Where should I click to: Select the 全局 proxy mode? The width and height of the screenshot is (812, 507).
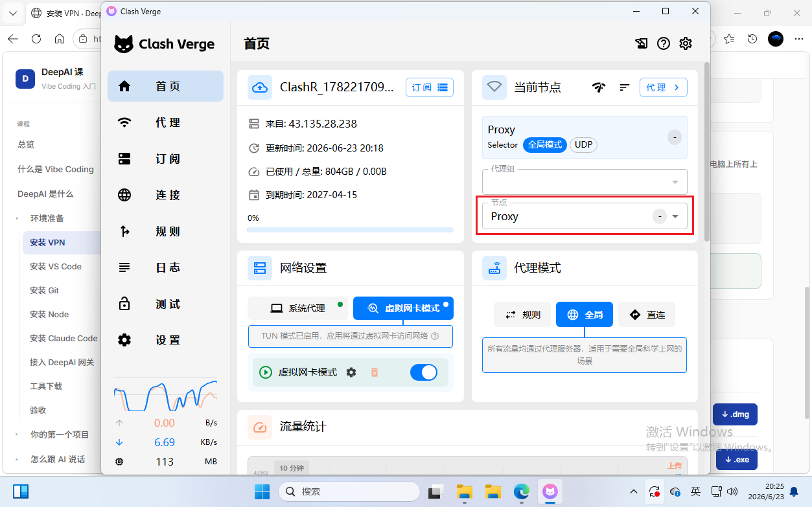tap(585, 315)
